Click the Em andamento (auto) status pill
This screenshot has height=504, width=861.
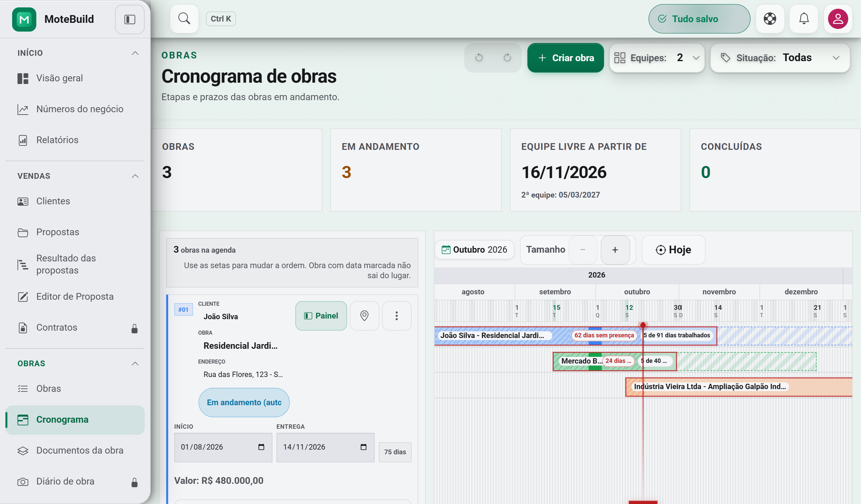click(x=244, y=403)
